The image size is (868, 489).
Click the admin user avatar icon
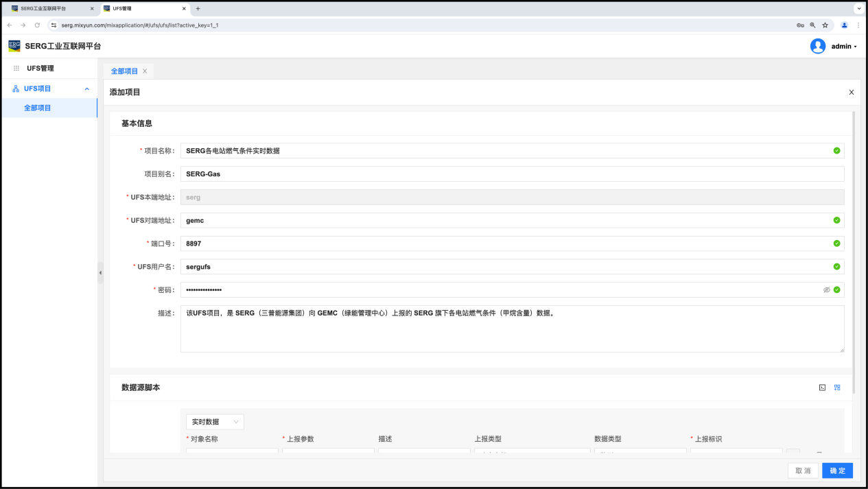817,46
